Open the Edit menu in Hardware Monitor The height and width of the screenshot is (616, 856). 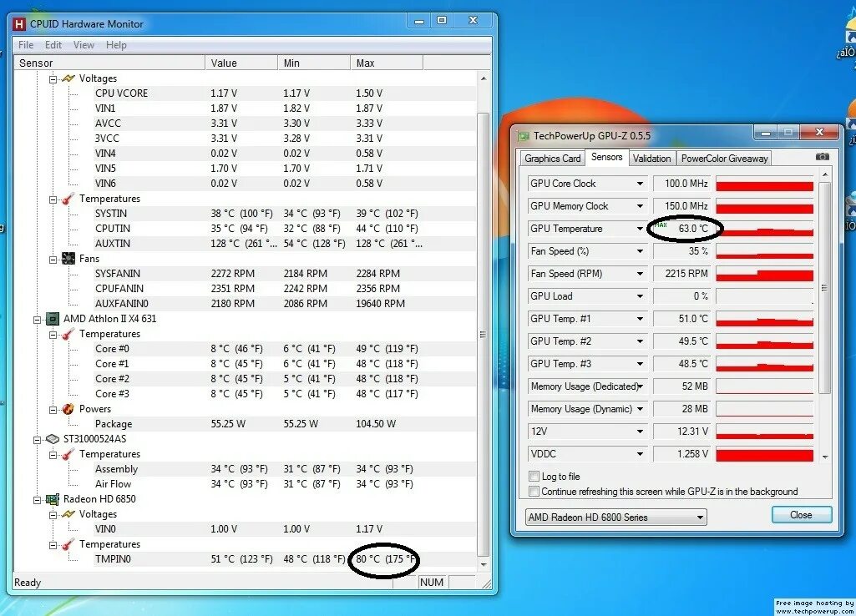(x=53, y=45)
